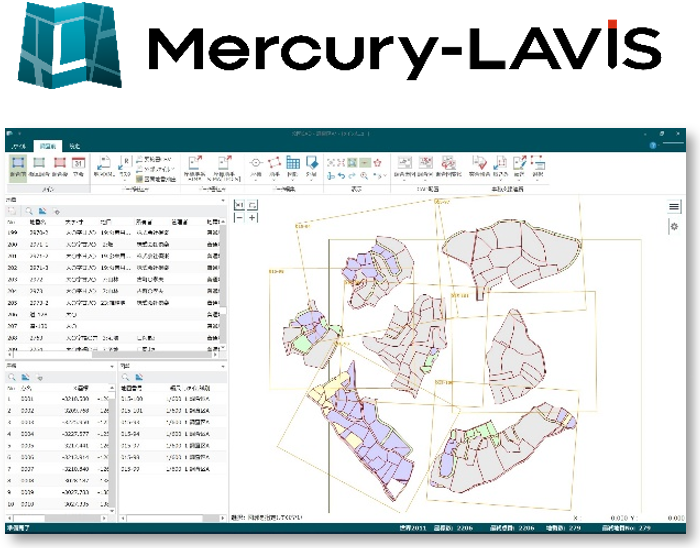Switch to the third ribbon tab
Screen dimensions: 700x548
click(75, 145)
